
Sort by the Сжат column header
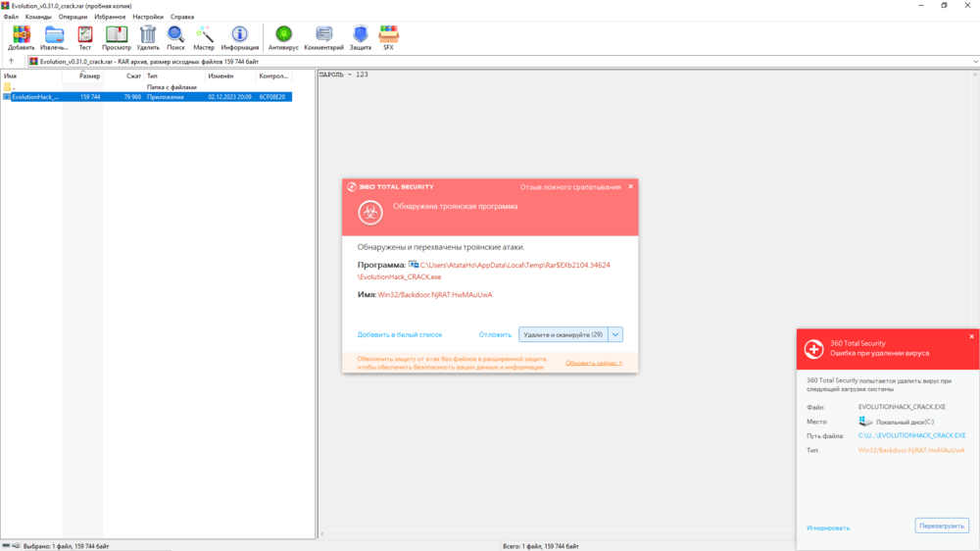[x=123, y=75]
